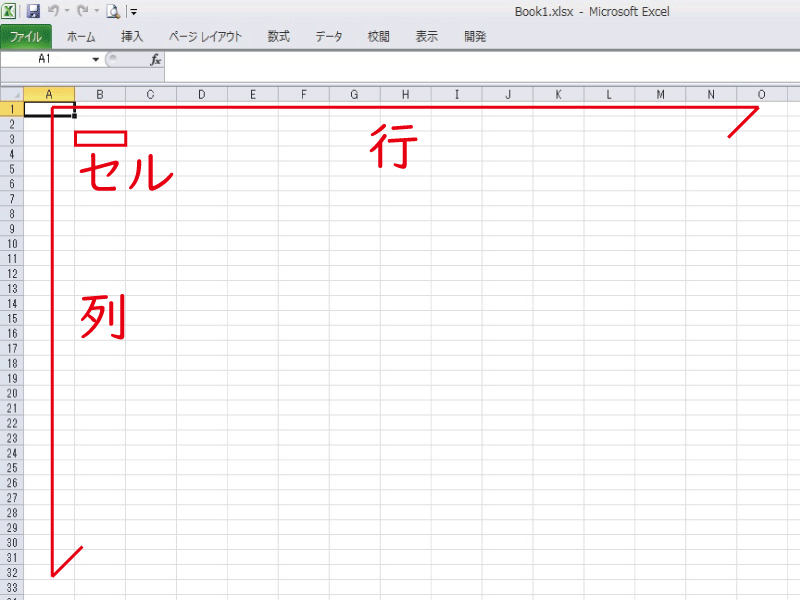Screen dimensions: 800x600
Task: Open the Undo history dropdown arrow
Action: click(66, 13)
